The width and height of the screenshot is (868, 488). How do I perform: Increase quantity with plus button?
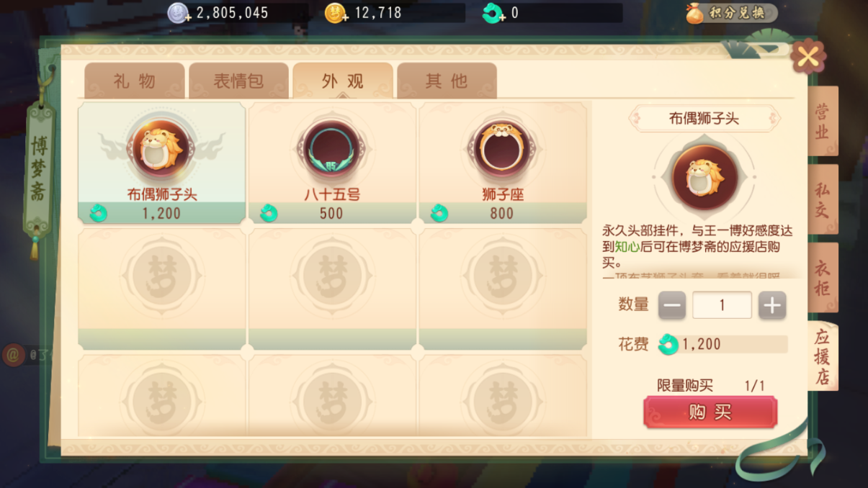click(x=772, y=306)
